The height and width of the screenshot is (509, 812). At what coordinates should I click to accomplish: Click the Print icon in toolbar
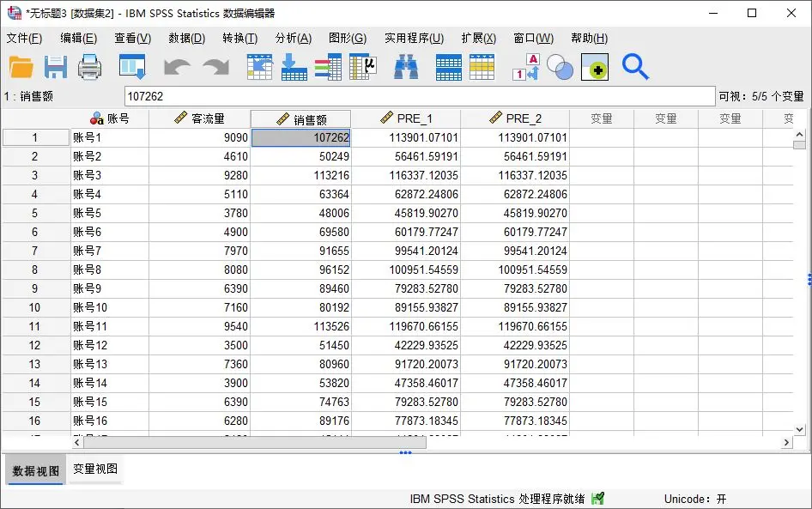[89, 67]
